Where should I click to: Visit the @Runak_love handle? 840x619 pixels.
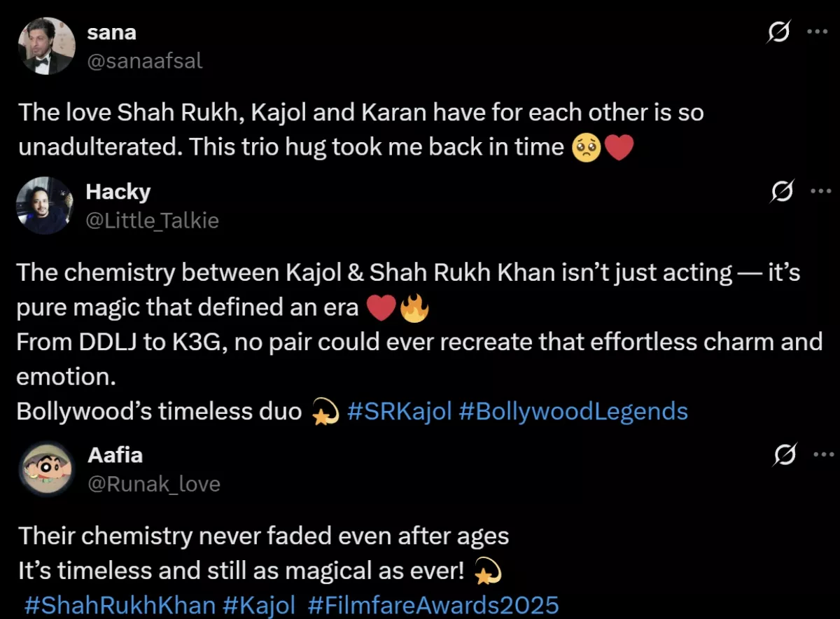coord(153,484)
